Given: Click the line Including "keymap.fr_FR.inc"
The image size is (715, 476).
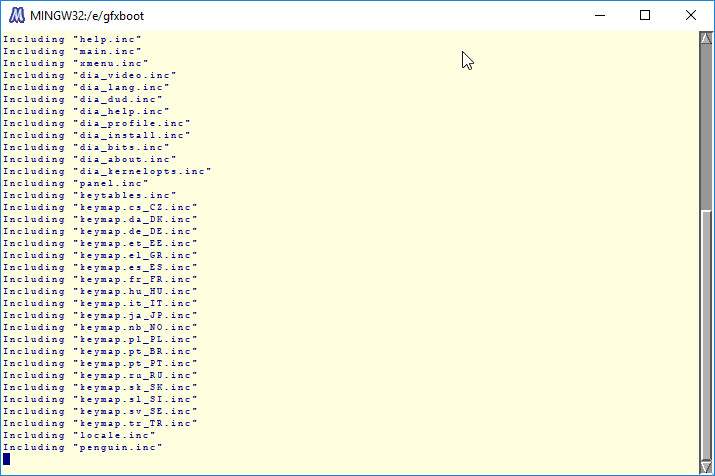Looking at the screenshot, I should [x=100, y=279].
